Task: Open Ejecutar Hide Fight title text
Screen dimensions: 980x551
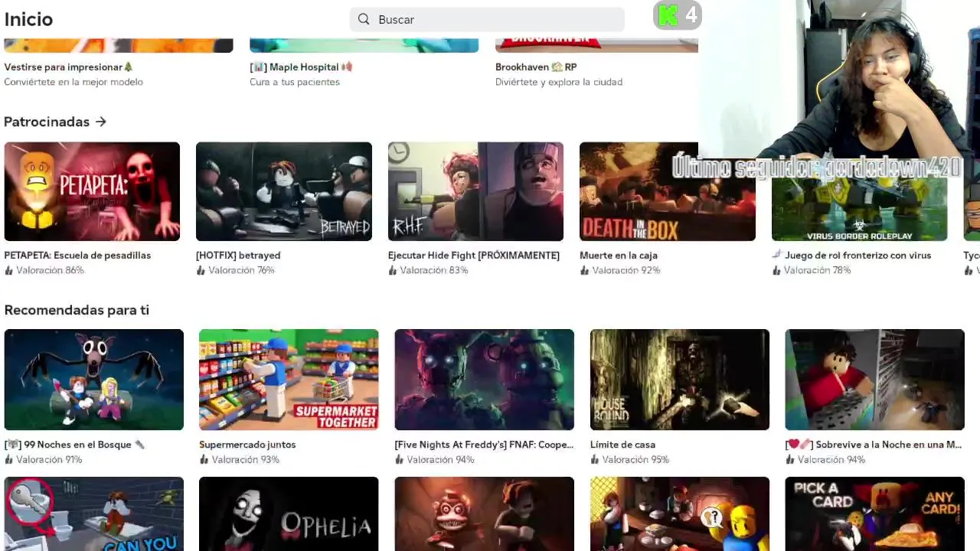Action: (474, 255)
